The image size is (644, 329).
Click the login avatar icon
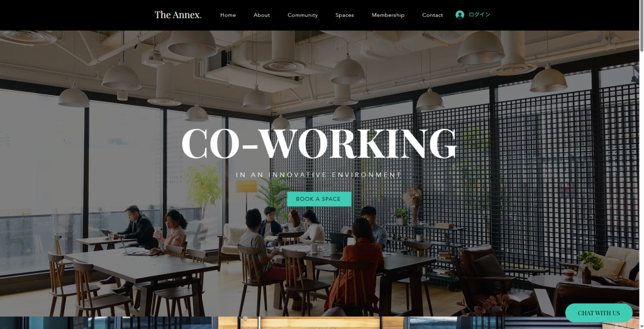460,15
